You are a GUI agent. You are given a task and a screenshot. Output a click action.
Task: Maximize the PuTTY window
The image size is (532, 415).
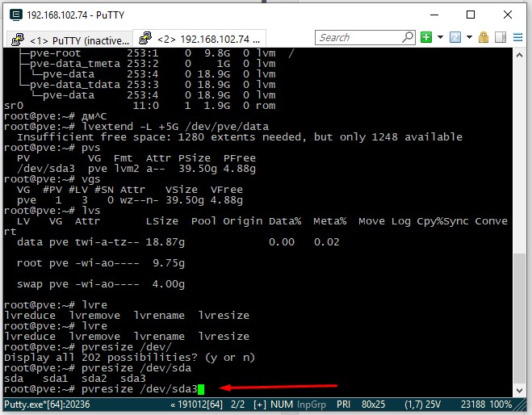point(471,15)
